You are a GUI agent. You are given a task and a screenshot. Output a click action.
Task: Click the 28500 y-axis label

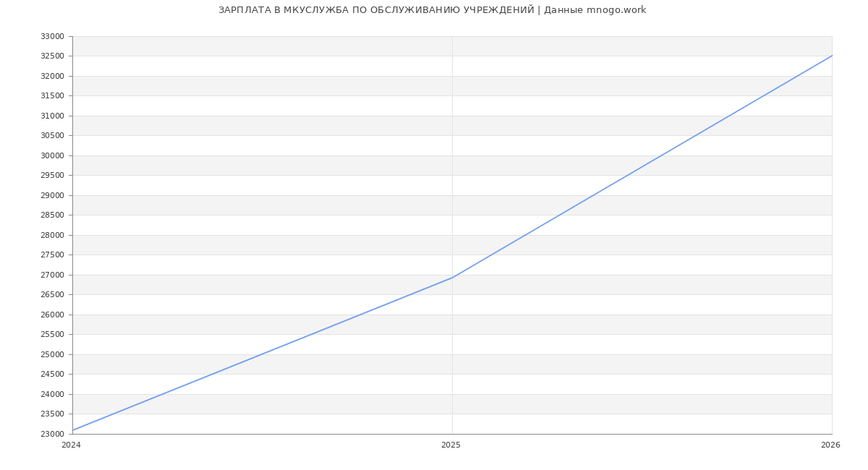click(52, 215)
